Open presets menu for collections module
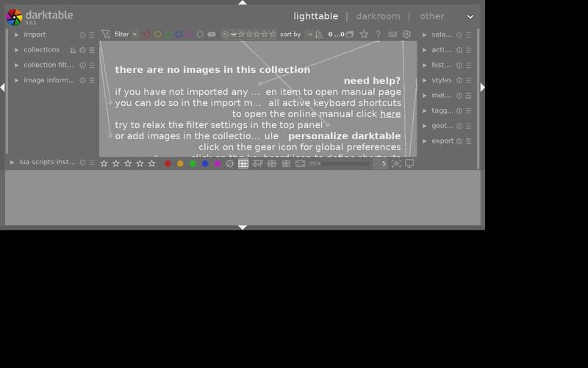 [x=92, y=50]
